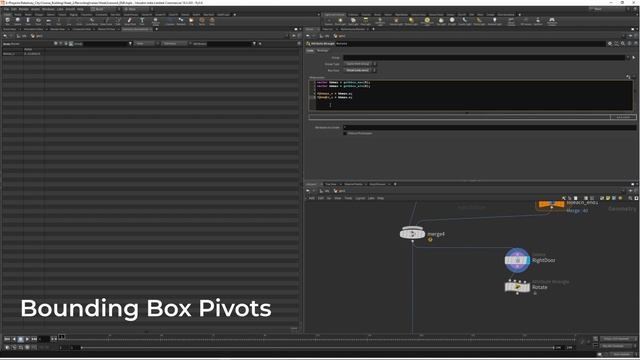
Task: Switch to the Bindings tab
Action: click(x=322, y=50)
